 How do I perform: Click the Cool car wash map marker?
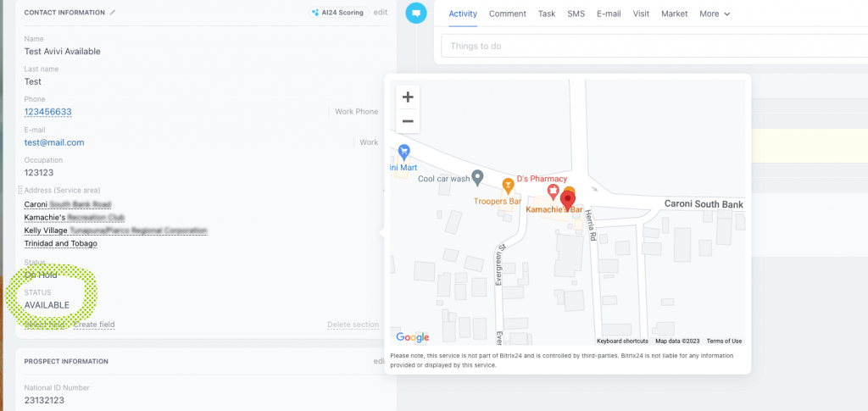point(477,178)
